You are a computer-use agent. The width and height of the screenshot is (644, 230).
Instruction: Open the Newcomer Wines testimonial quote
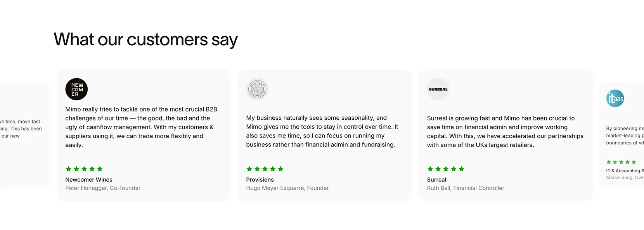click(142, 127)
